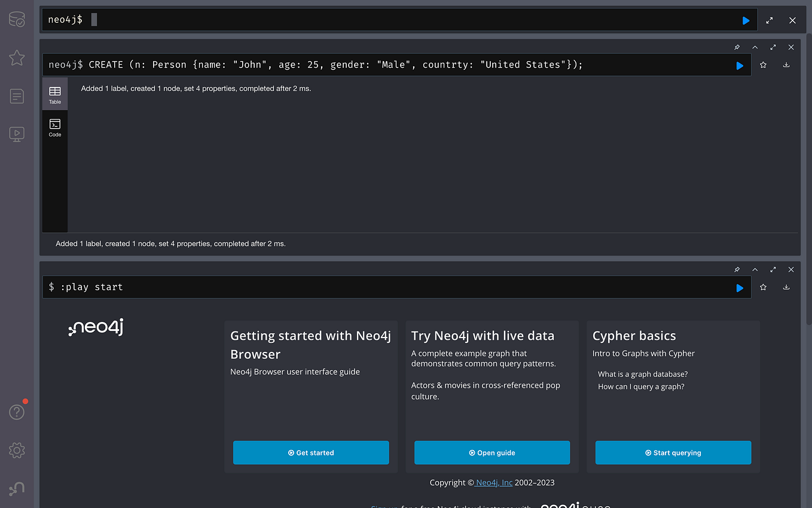This screenshot has width=812, height=508.
Task: Open the Project Files sidebar icon
Action: click(16, 96)
